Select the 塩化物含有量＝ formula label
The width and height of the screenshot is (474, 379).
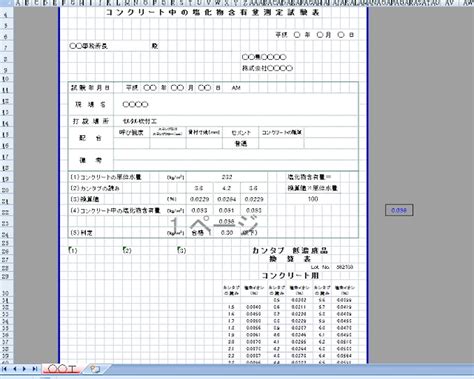309,177
